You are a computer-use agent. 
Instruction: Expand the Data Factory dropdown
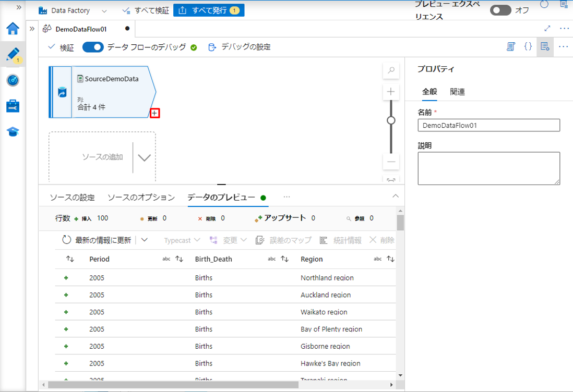pos(104,10)
